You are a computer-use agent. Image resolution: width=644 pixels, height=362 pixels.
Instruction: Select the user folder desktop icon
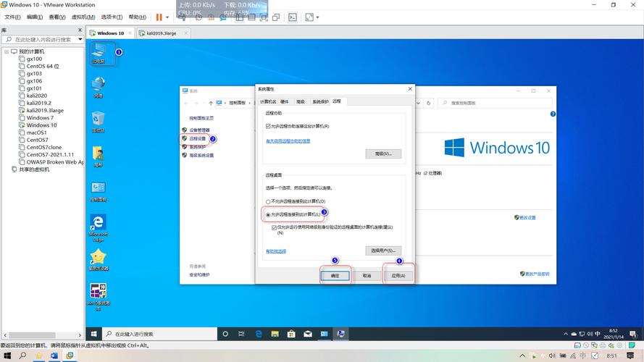coord(99,156)
